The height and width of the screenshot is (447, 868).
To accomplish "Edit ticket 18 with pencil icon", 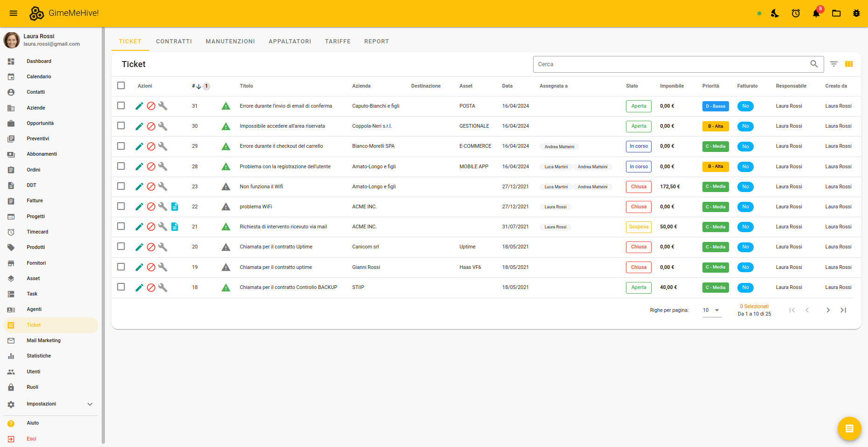I will (x=139, y=287).
